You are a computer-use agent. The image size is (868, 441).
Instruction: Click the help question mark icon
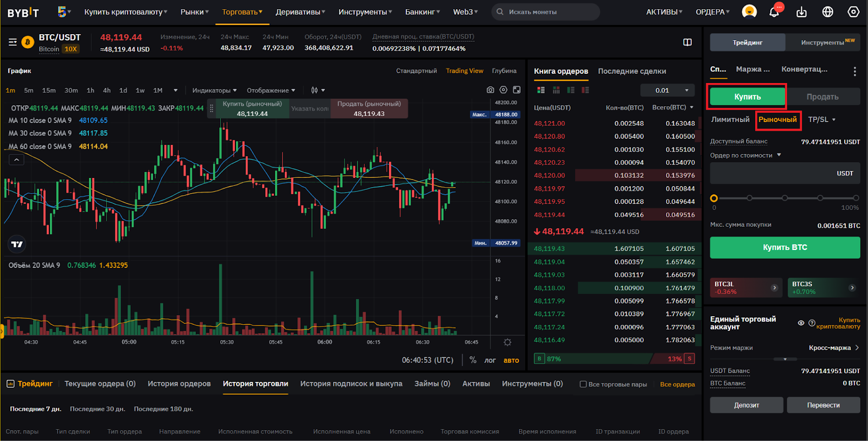[812, 323]
